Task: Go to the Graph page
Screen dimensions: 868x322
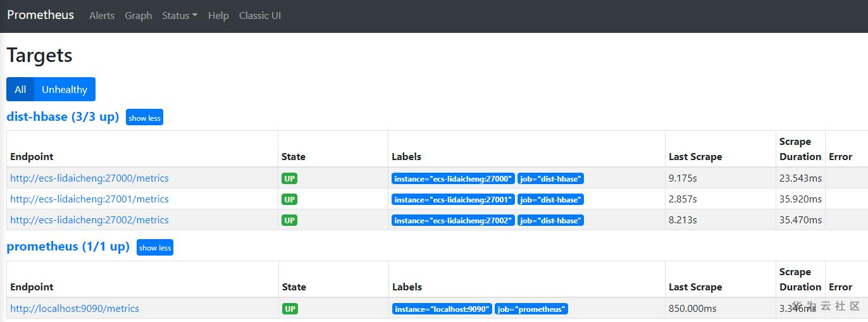Action: [x=139, y=16]
